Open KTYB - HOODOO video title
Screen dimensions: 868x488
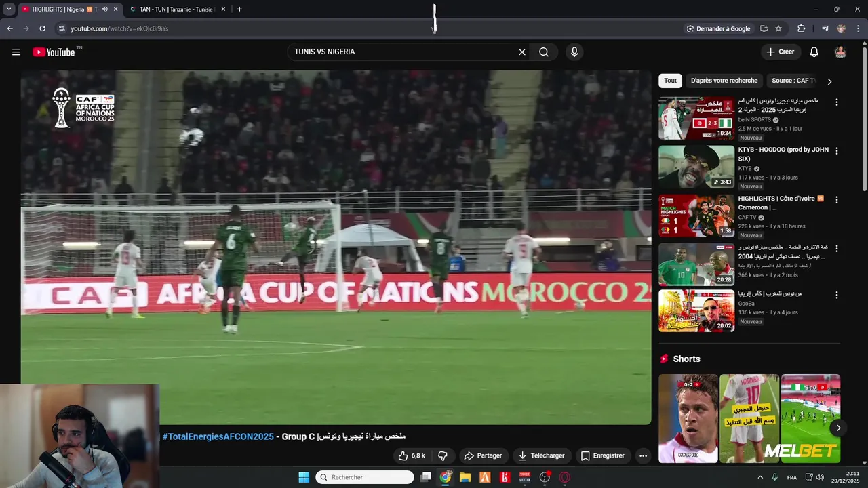[783, 155]
